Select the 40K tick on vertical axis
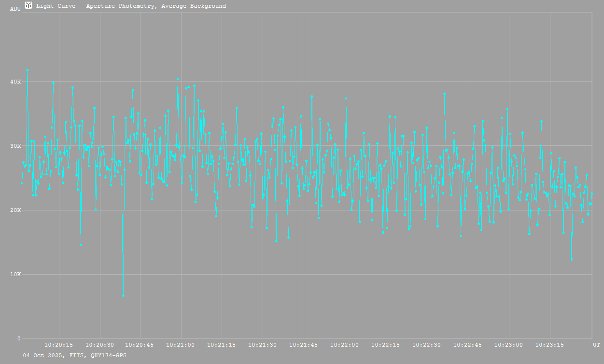 pyautogui.click(x=16, y=82)
